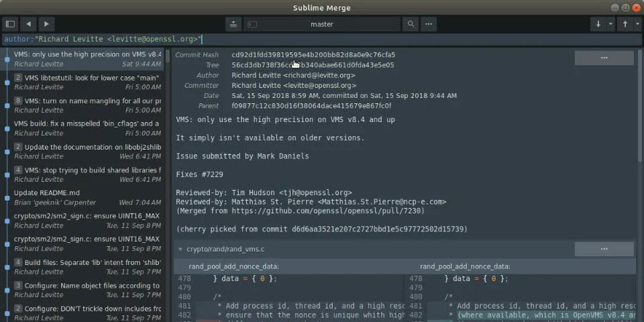Screen dimensions: 644x322
Task: Click author 'Richard Levitte <richard@levitte.org>'
Action: pos(294,75)
